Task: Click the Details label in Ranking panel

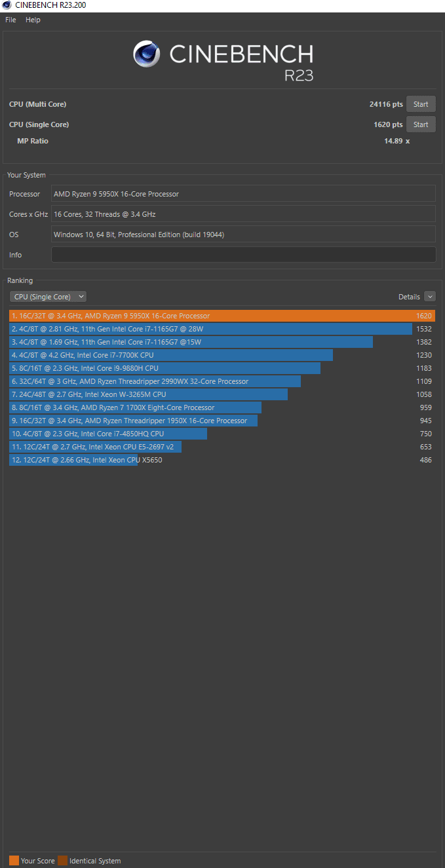Action: point(409,297)
